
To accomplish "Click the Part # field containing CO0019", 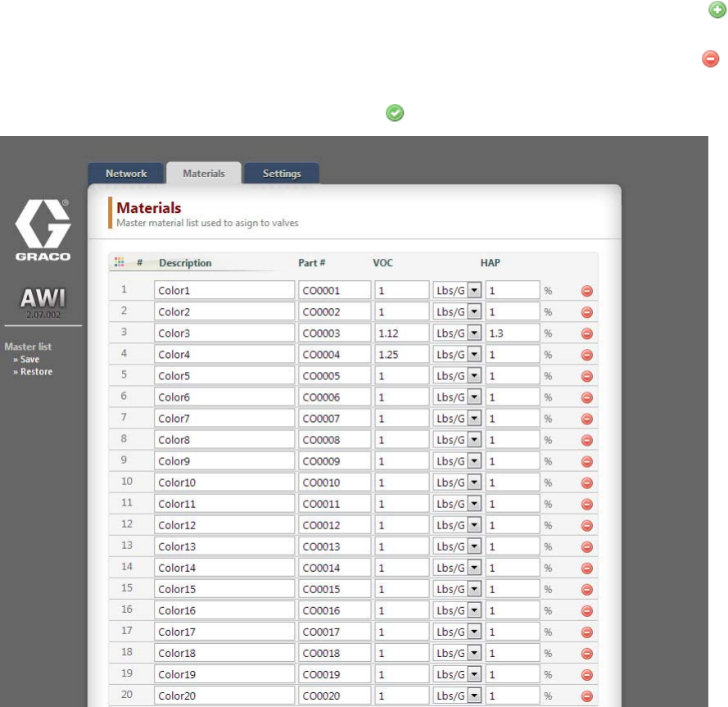I will coord(334,675).
